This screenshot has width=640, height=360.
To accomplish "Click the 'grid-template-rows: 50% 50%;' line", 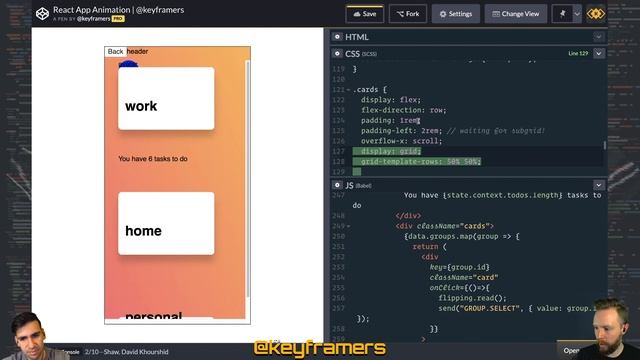I will 420,162.
